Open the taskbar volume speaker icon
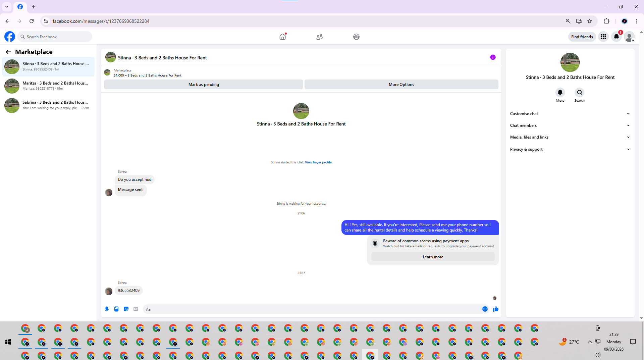Image resolution: width=644 pixels, height=360 pixels. (x=597, y=355)
